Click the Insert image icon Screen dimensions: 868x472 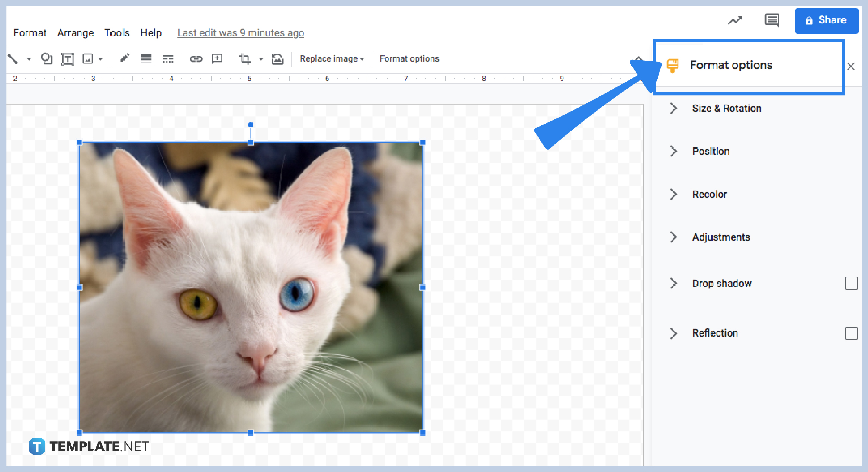(x=89, y=58)
